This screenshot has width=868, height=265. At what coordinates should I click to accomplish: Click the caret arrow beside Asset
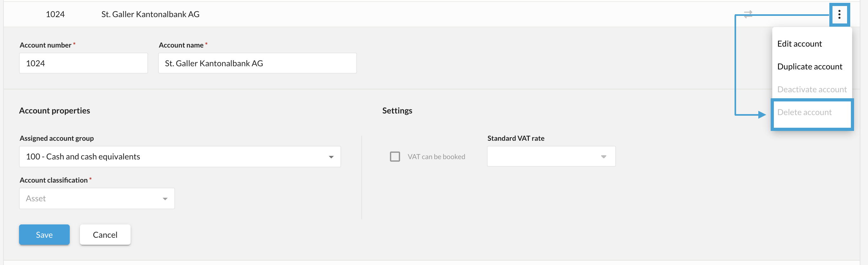tap(165, 199)
